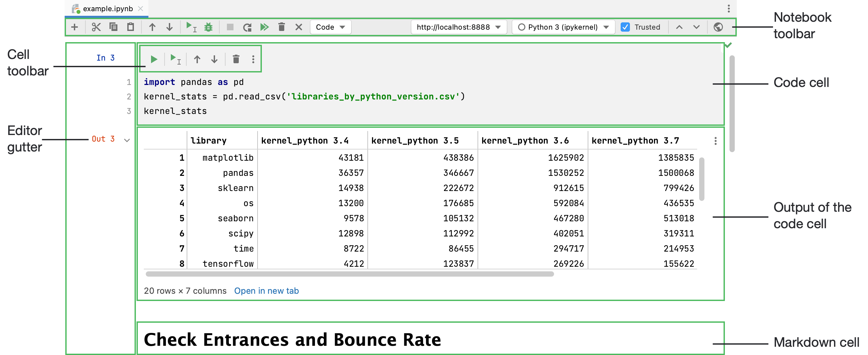The width and height of the screenshot is (868, 355).
Task: Run all cells with double-arrow icon
Action: 264,27
